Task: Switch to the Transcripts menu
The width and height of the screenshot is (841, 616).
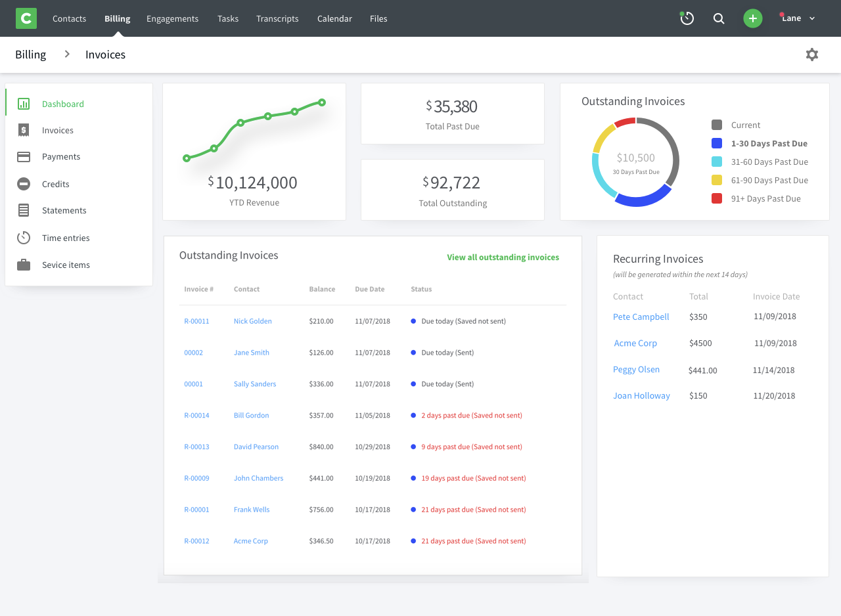Action: pos(277,18)
